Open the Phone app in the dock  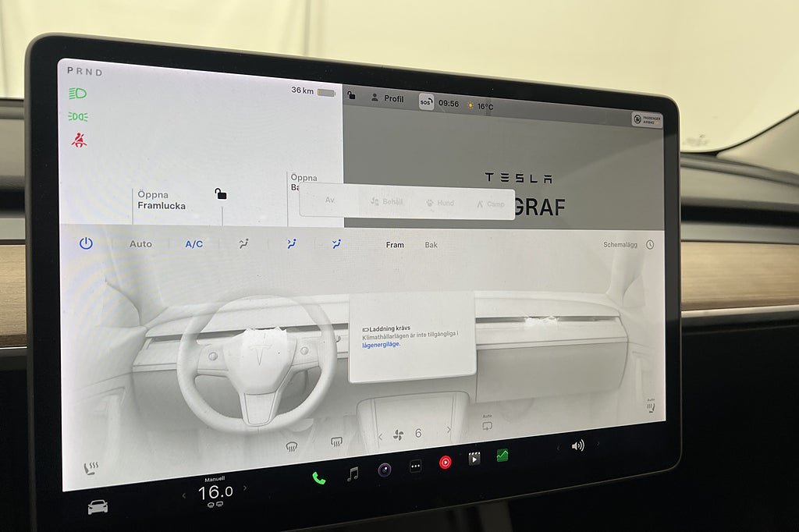[318, 477]
